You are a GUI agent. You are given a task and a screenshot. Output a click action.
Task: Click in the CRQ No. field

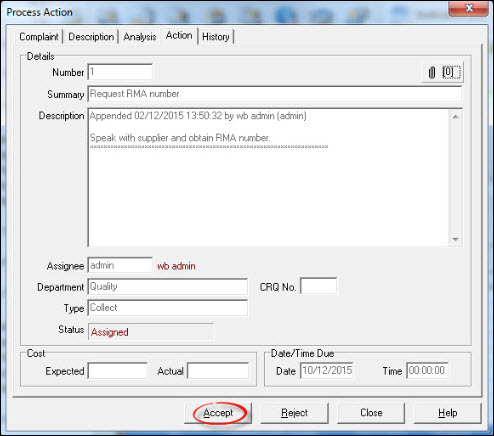[x=318, y=286]
